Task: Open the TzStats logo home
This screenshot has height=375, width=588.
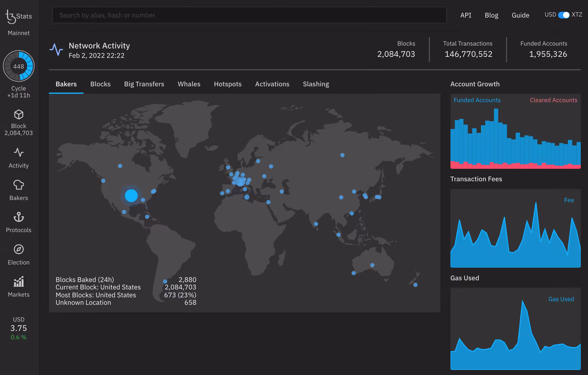Action: pyautogui.click(x=18, y=16)
